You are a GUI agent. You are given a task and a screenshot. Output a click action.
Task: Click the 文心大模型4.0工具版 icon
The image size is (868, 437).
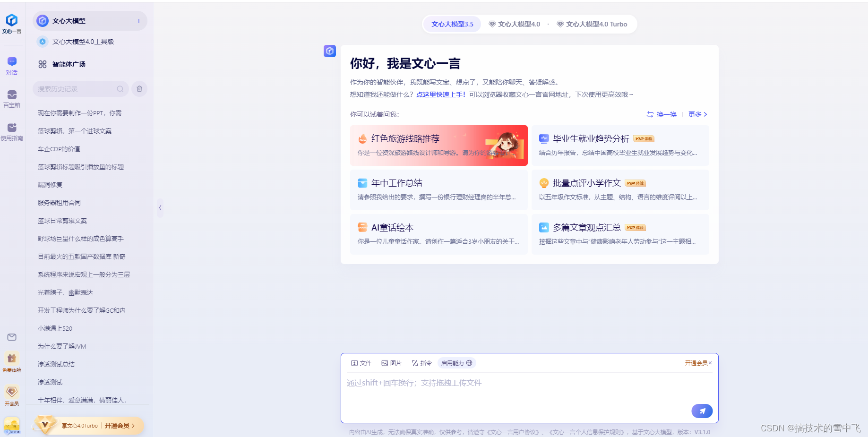[x=43, y=42]
